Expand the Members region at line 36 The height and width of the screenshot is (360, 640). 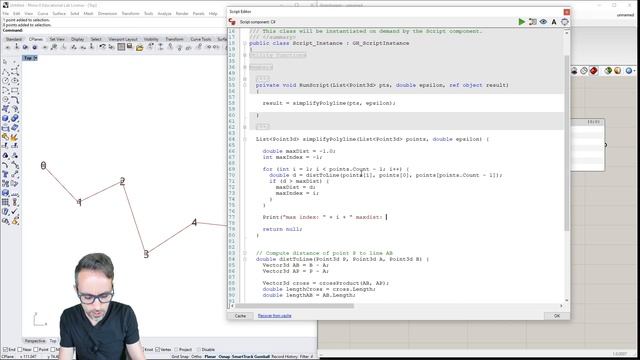pyautogui.click(x=244, y=67)
